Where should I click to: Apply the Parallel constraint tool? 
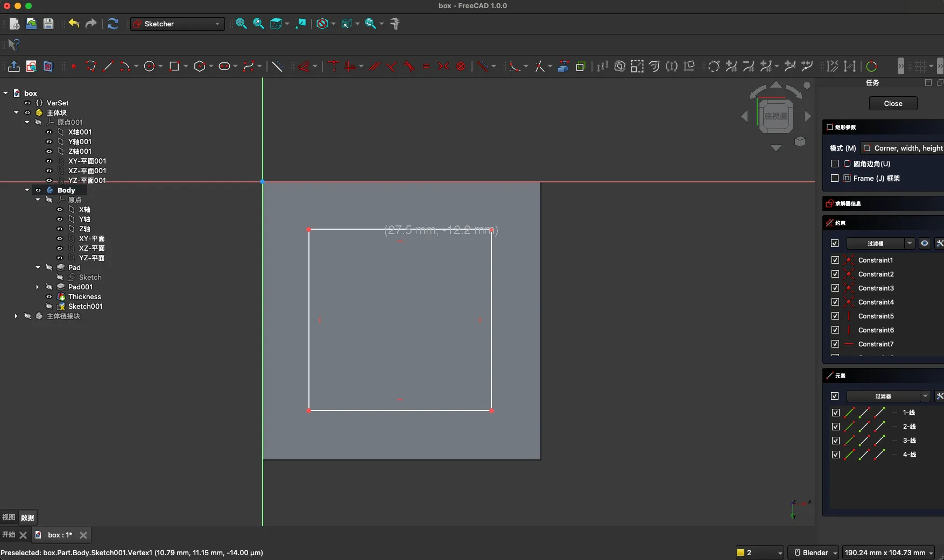point(375,66)
